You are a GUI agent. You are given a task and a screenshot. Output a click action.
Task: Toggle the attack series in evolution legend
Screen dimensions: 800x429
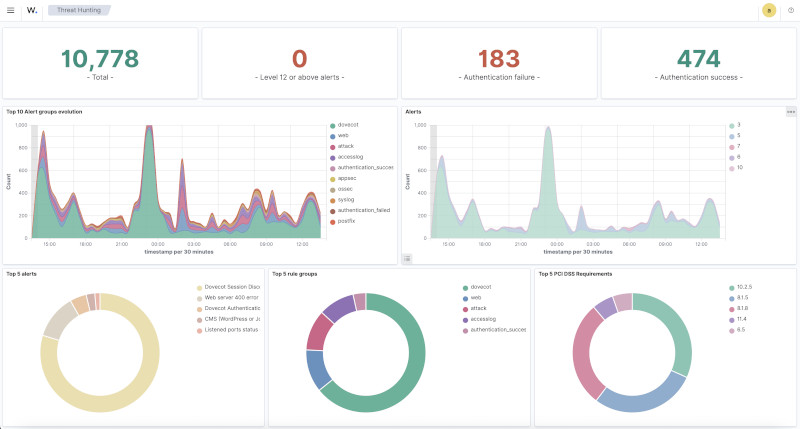click(345, 146)
